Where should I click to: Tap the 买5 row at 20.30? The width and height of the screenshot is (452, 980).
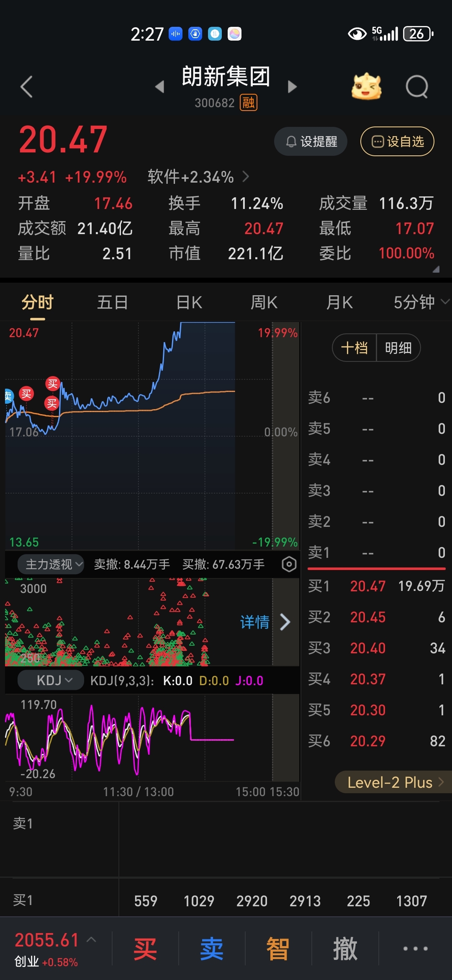376,710
